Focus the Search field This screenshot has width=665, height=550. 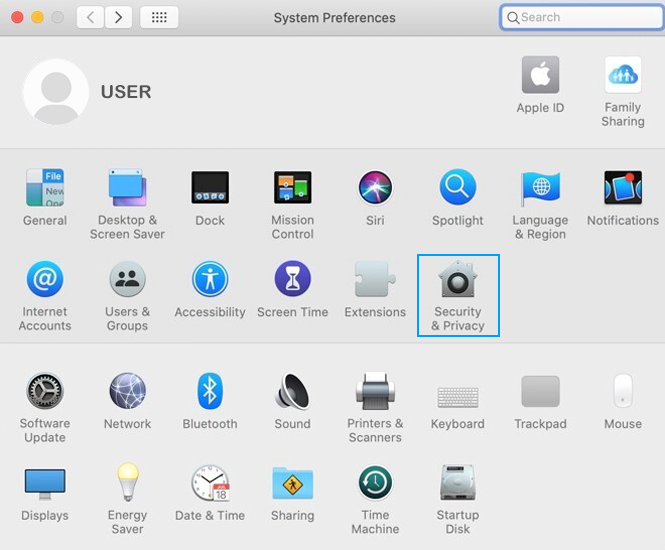[582, 17]
